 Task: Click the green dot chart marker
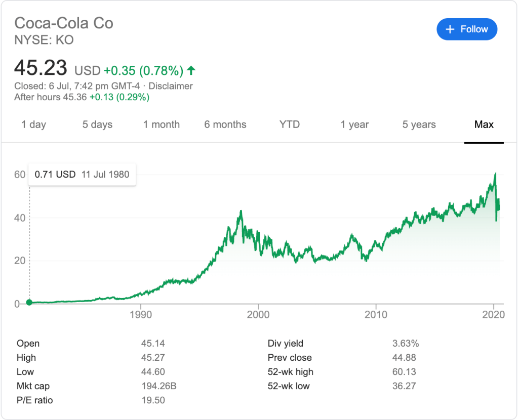29,303
